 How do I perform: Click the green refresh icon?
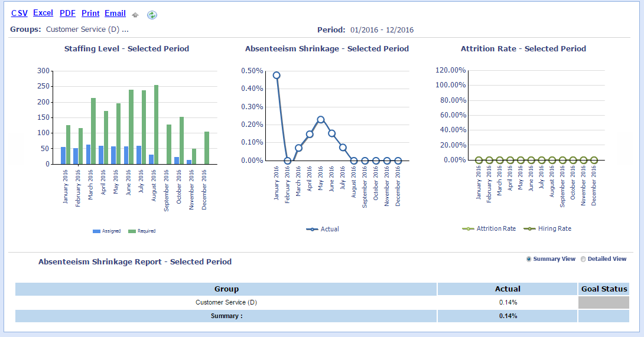(x=152, y=15)
